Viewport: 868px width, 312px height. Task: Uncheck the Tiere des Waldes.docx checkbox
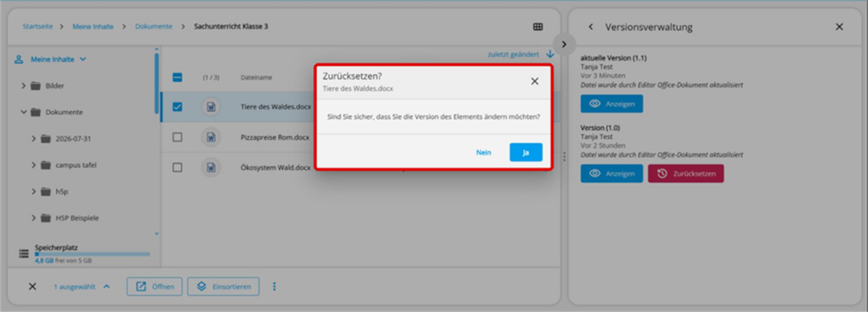177,107
